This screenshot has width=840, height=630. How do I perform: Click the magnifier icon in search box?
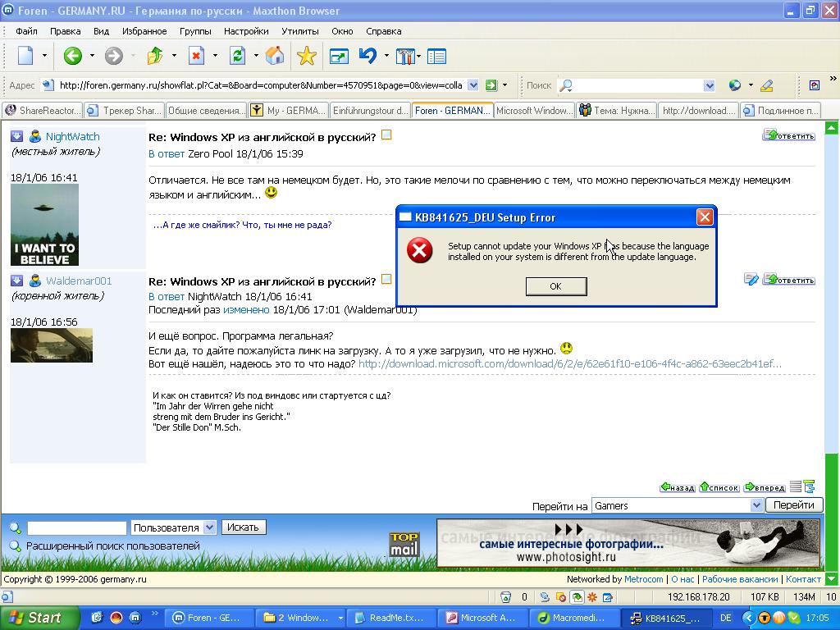[x=566, y=85]
